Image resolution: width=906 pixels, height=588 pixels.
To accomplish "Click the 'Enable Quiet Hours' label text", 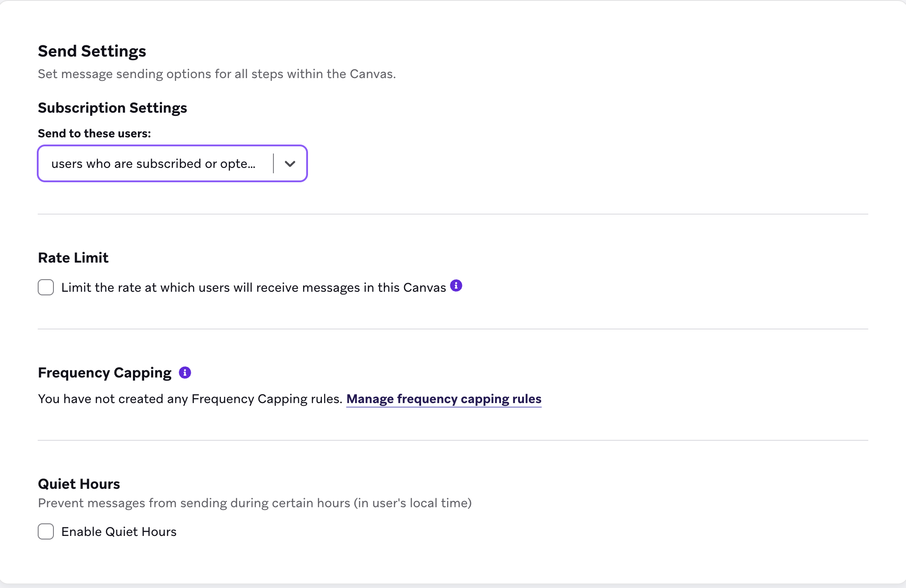I will (119, 531).
